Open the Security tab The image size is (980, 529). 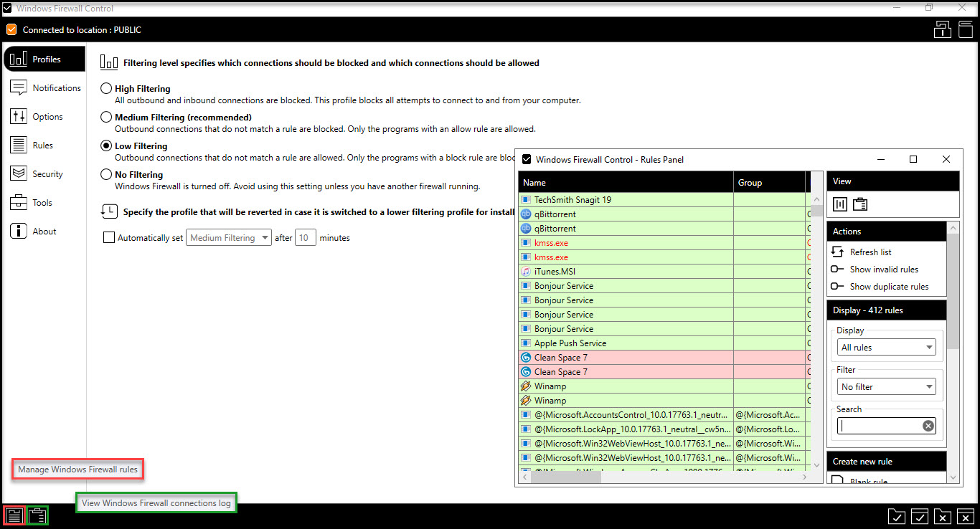click(x=44, y=174)
